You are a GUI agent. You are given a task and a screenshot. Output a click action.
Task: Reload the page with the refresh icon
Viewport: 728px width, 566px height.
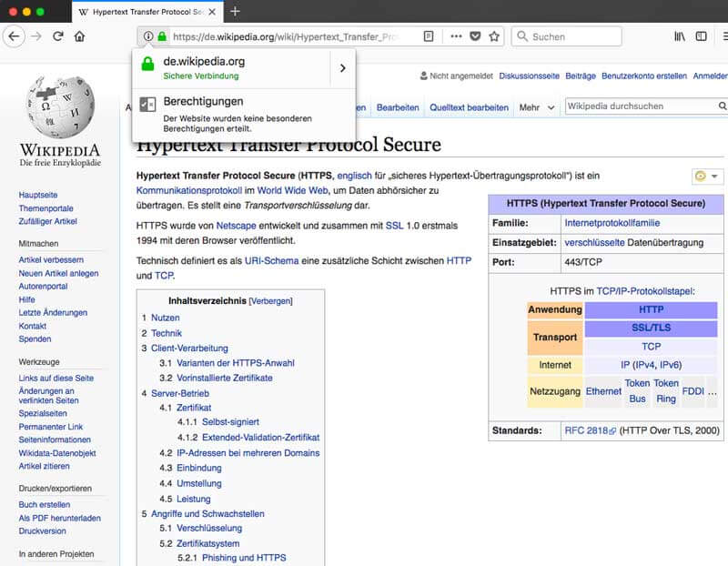coord(58,36)
